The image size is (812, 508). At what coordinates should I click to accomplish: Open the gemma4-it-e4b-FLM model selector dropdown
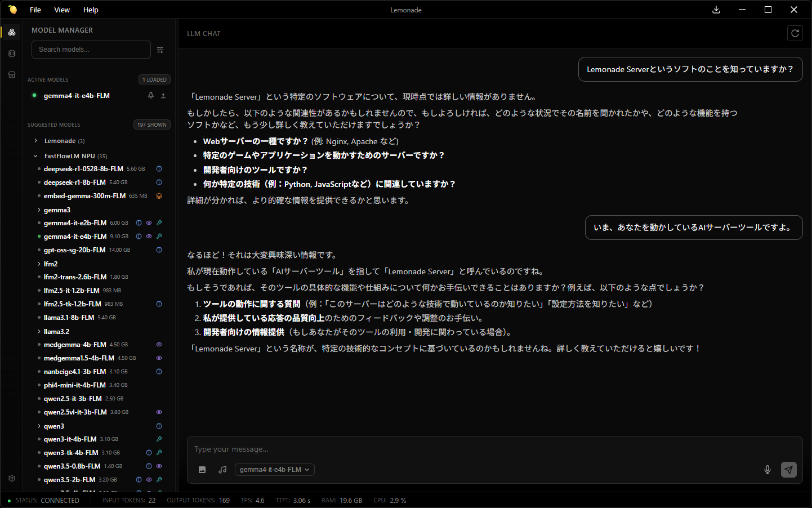(274, 470)
